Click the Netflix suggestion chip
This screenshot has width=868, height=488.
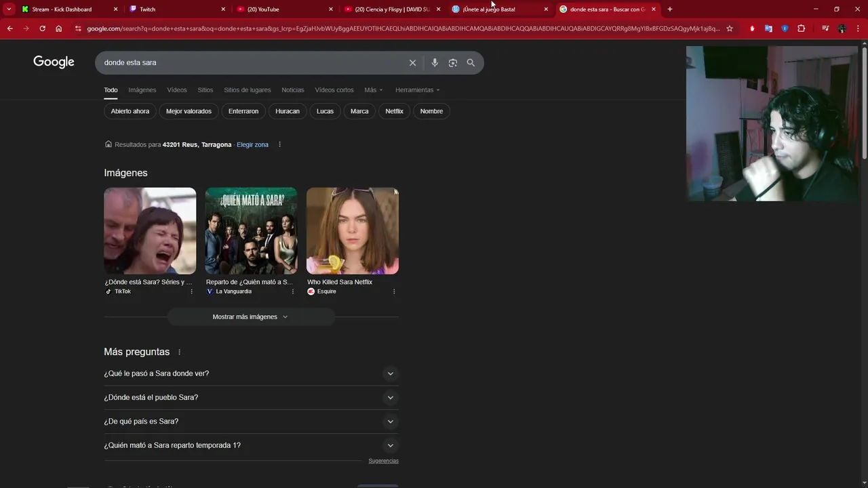point(395,111)
